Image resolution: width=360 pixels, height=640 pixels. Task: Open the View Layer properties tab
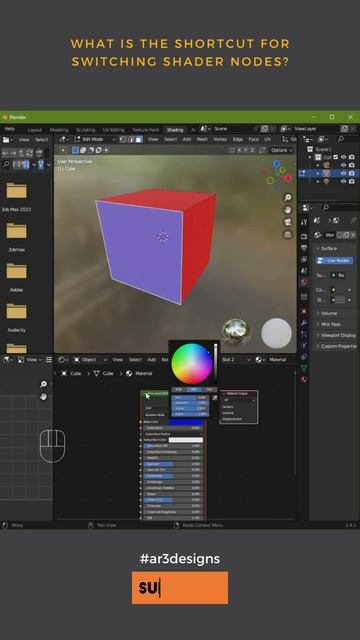[304, 259]
